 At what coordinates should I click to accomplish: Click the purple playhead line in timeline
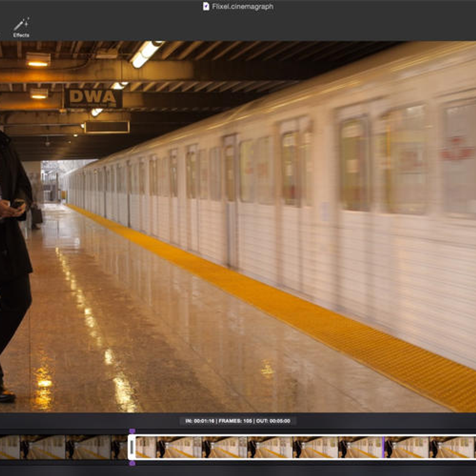coord(383,447)
